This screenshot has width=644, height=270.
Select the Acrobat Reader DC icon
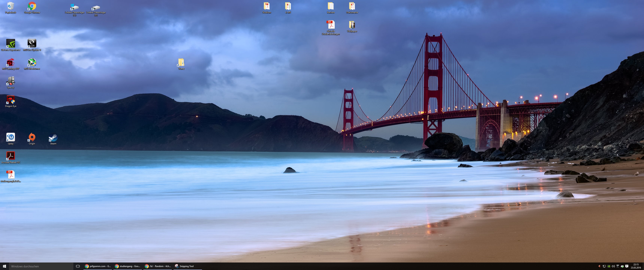pyautogui.click(x=10, y=157)
